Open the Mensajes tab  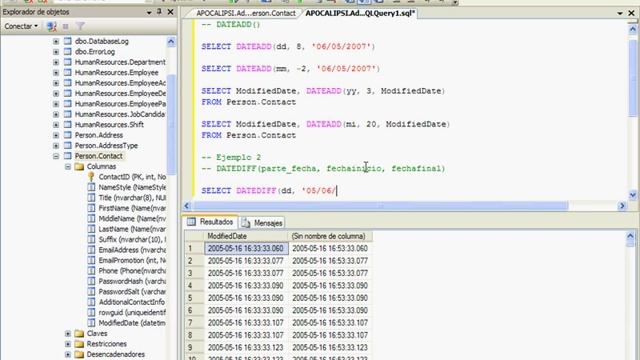262,223
